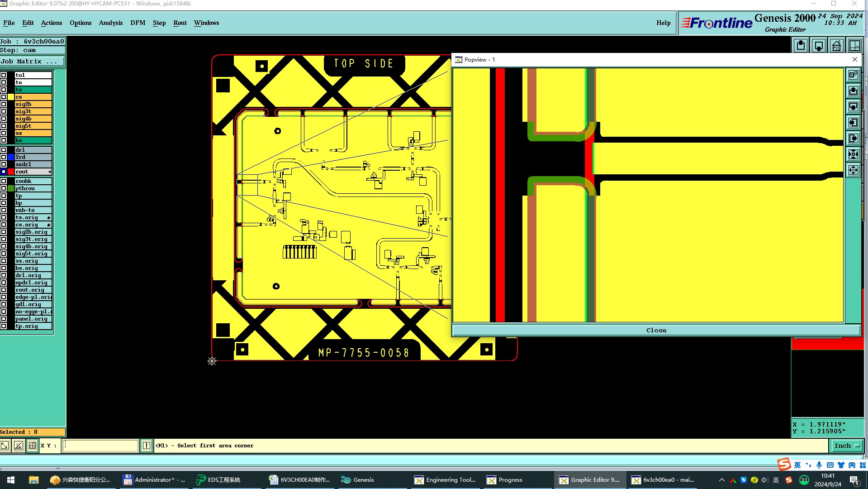Open the Actions menu
Screen dimensions: 868x489
pyautogui.click(x=52, y=23)
